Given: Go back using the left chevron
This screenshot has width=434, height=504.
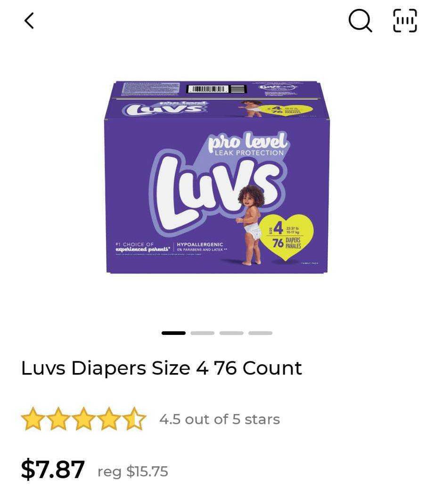Looking at the screenshot, I should click(x=29, y=21).
